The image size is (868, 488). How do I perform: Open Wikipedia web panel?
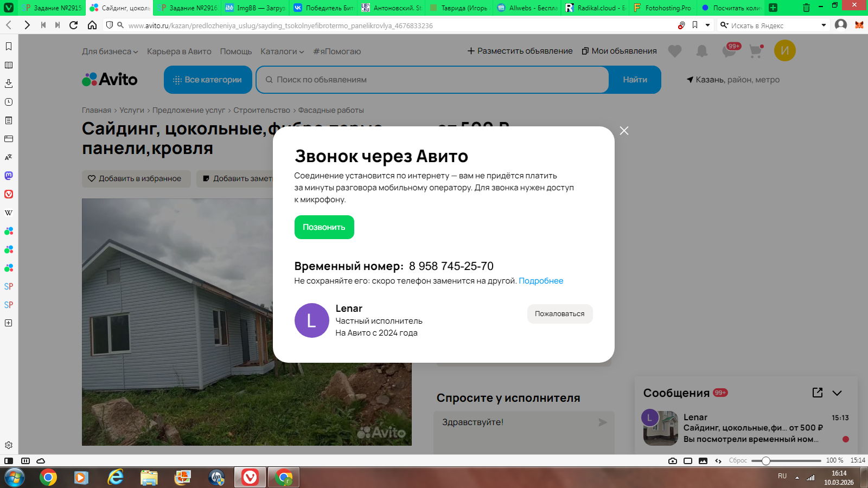click(x=9, y=213)
